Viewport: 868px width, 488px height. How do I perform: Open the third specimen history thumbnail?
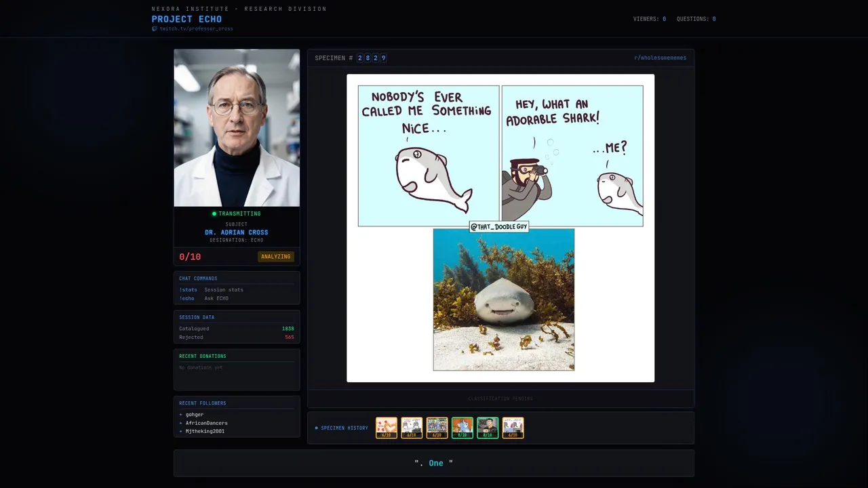click(437, 428)
